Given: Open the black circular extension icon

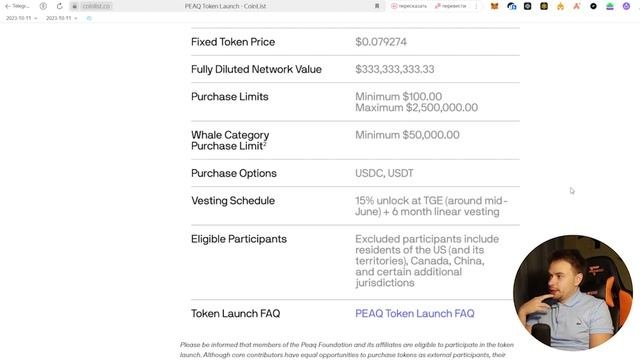Looking at the screenshot, I should pos(593,6).
